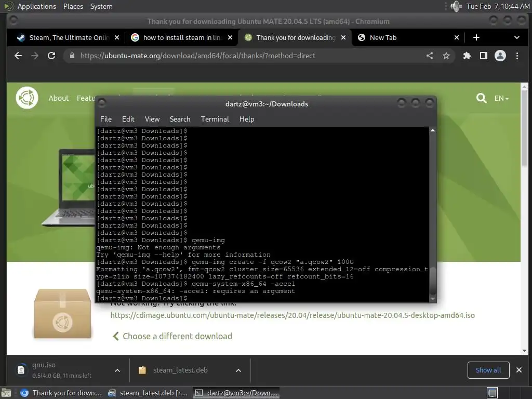The height and width of the screenshot is (399, 532).
Task: Open the Chromium three-dot menu
Action: pos(517,56)
